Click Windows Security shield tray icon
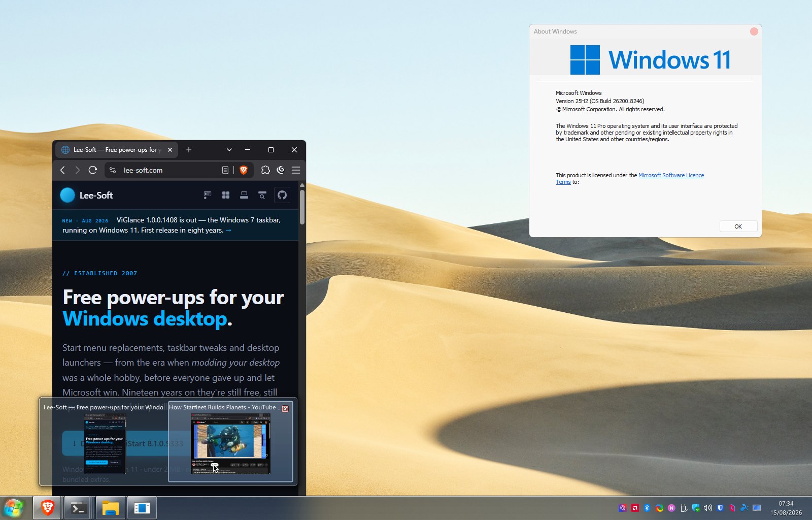Viewport: 812px width, 520px height. (696, 508)
